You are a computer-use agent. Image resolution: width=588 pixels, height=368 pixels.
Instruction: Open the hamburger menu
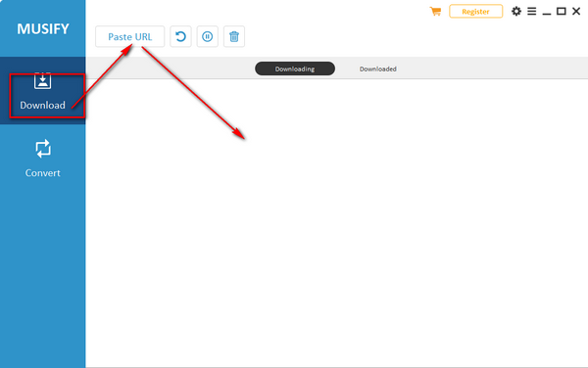tap(532, 11)
